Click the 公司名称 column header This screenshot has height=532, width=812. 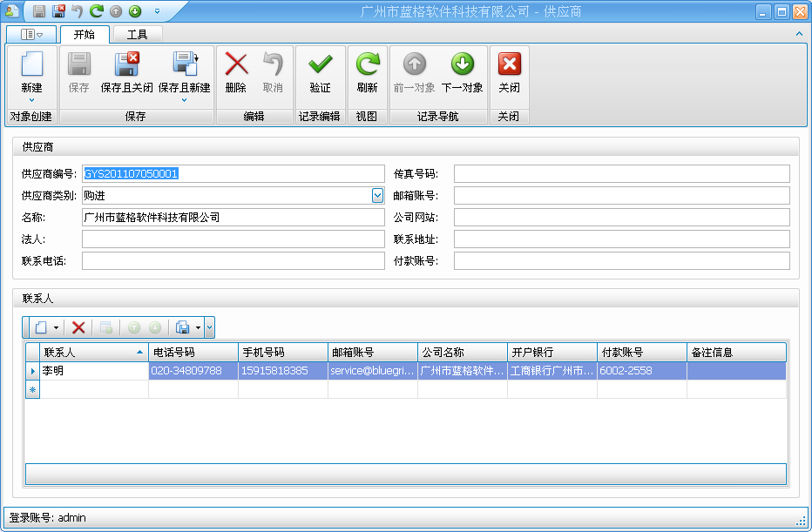[463, 353]
